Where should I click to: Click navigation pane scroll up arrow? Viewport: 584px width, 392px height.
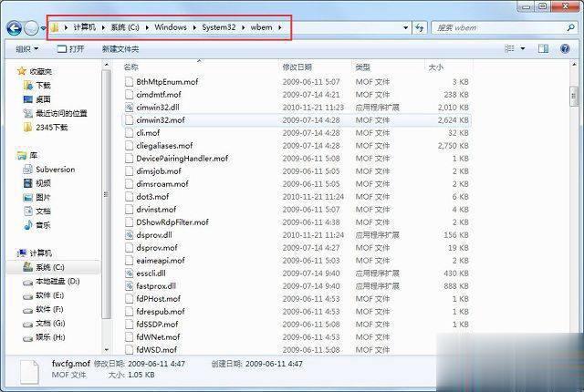pos(107,65)
